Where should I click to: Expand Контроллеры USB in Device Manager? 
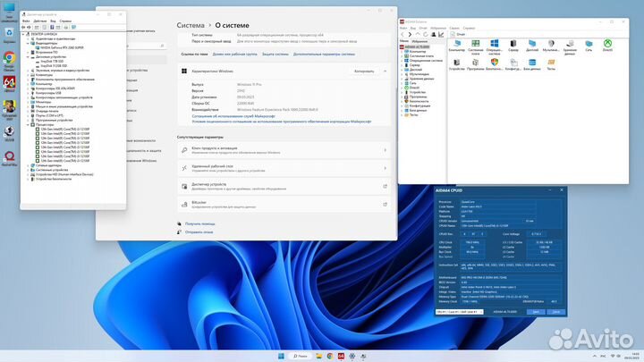click(28, 93)
